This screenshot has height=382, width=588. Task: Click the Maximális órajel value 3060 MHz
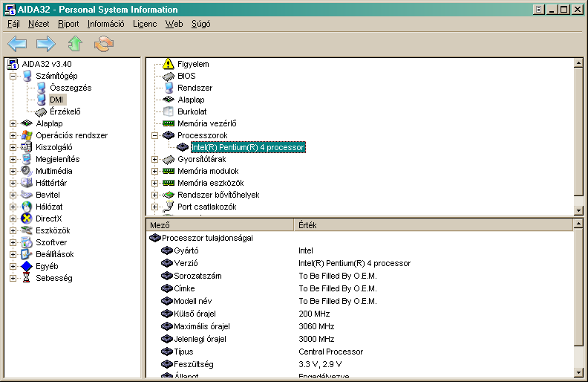316,326
